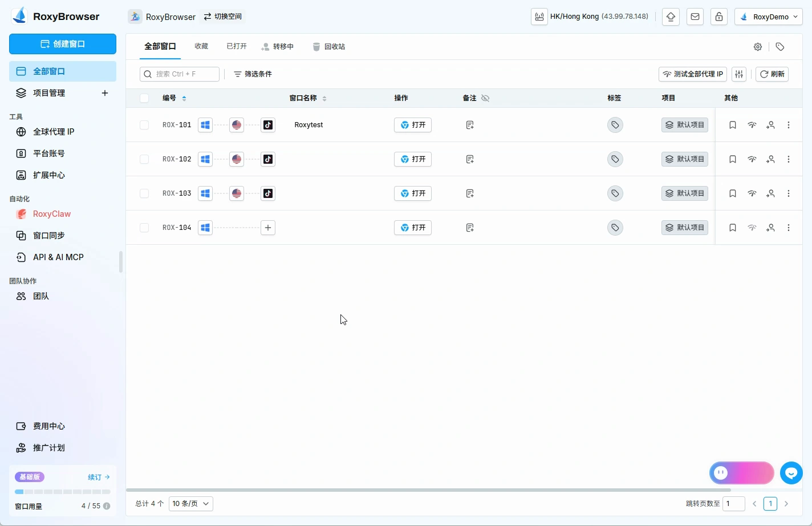The height and width of the screenshot is (526, 812).
Task: Click the 续订 renew link
Action: click(99, 477)
